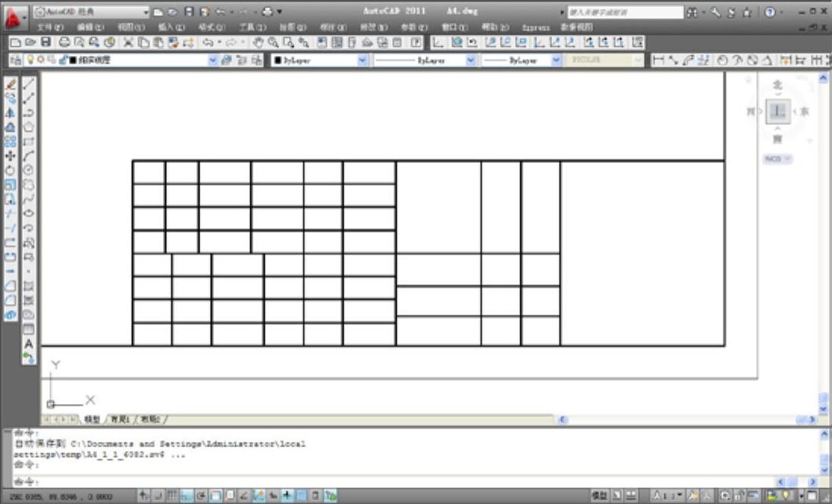This screenshot has height=504, width=832.
Task: Switch to the Layout1 tab
Action: (120, 419)
